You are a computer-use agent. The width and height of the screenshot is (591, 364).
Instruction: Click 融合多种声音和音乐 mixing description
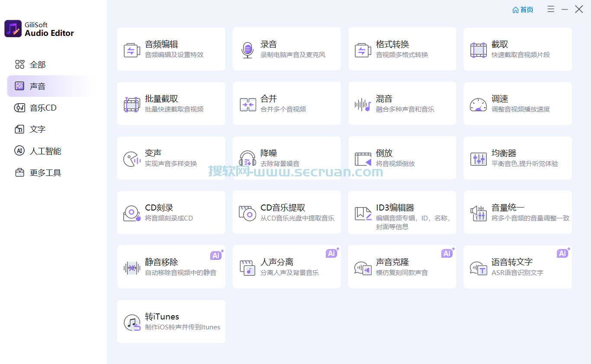point(405,109)
